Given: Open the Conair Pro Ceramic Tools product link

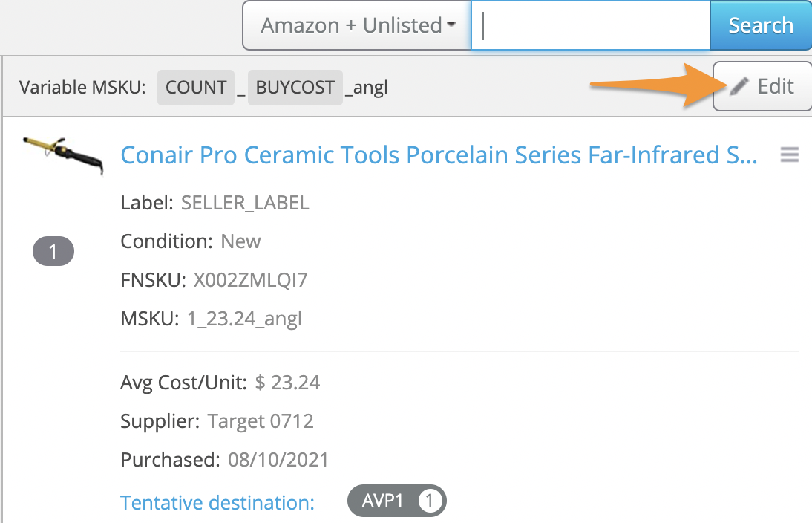Looking at the screenshot, I should click(439, 155).
